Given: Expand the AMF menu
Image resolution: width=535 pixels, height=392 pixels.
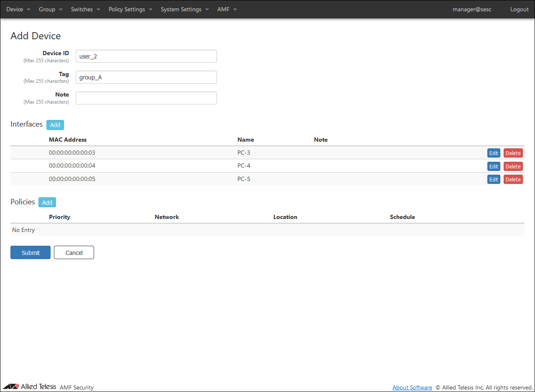Looking at the screenshot, I should (x=227, y=9).
